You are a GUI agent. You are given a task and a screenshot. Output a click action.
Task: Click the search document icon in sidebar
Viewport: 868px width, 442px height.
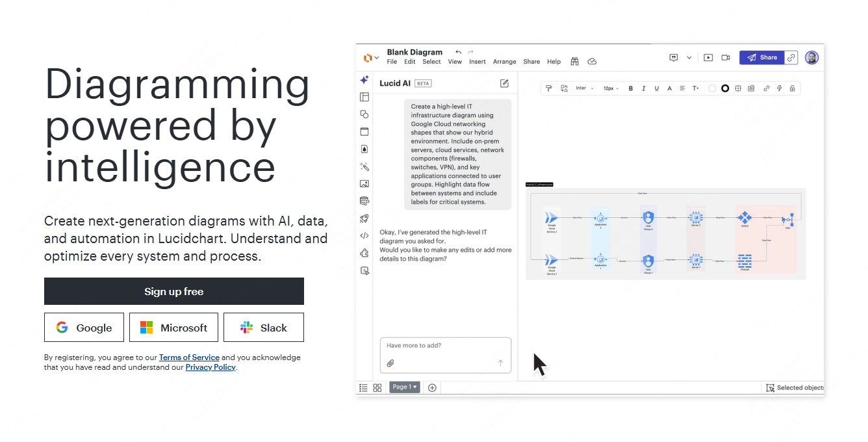pyautogui.click(x=364, y=270)
